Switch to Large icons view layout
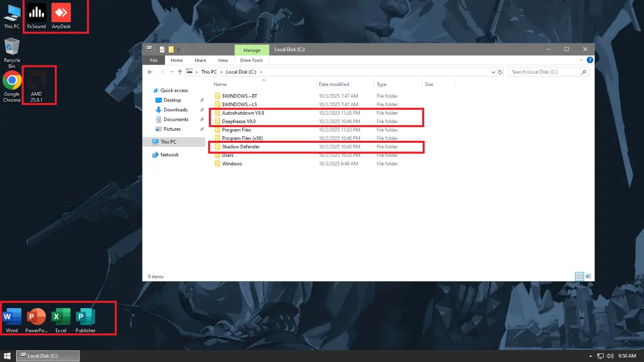The height and width of the screenshot is (362, 644). click(588, 277)
